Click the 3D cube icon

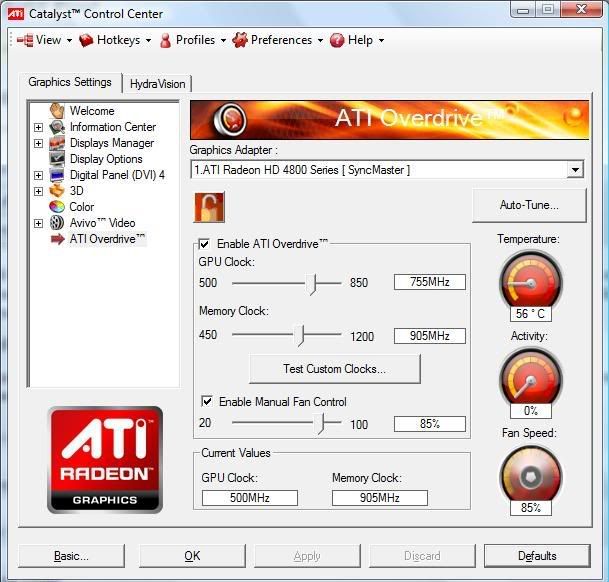57,191
